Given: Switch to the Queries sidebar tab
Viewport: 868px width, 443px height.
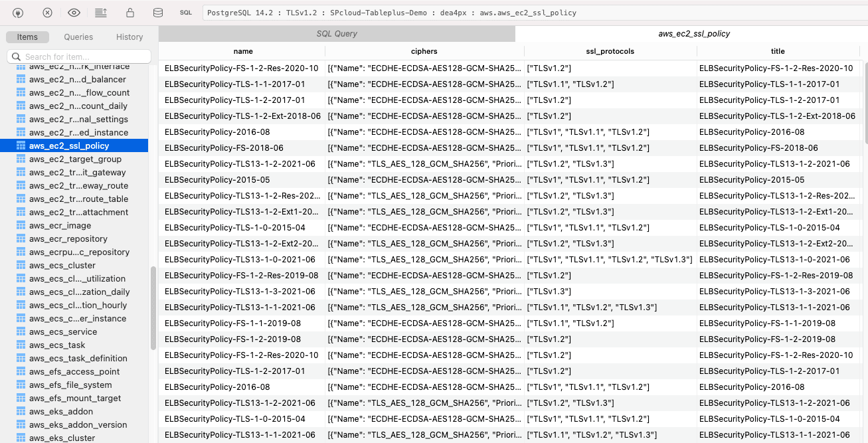Looking at the screenshot, I should click(78, 37).
